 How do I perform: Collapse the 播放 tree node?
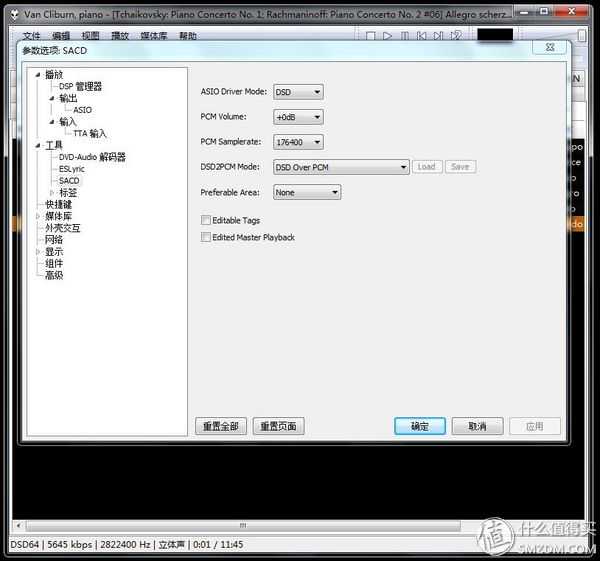pos(38,75)
